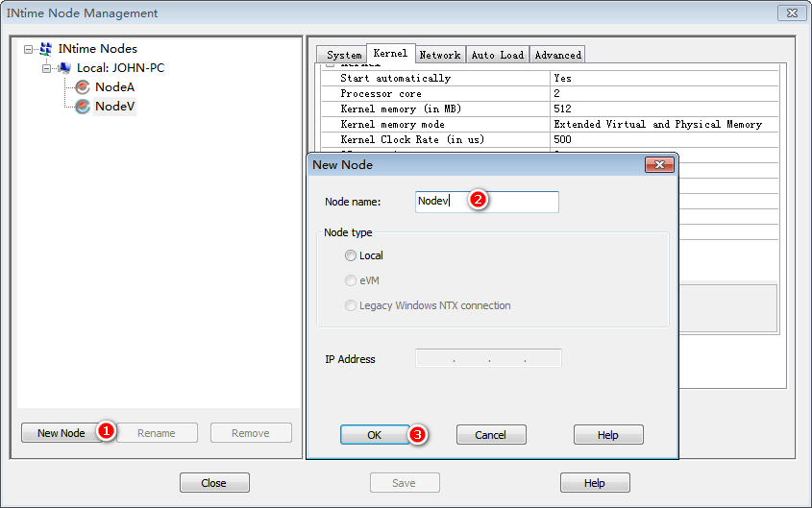Click the clock rate value 500
812x508 pixels.
tap(562, 139)
